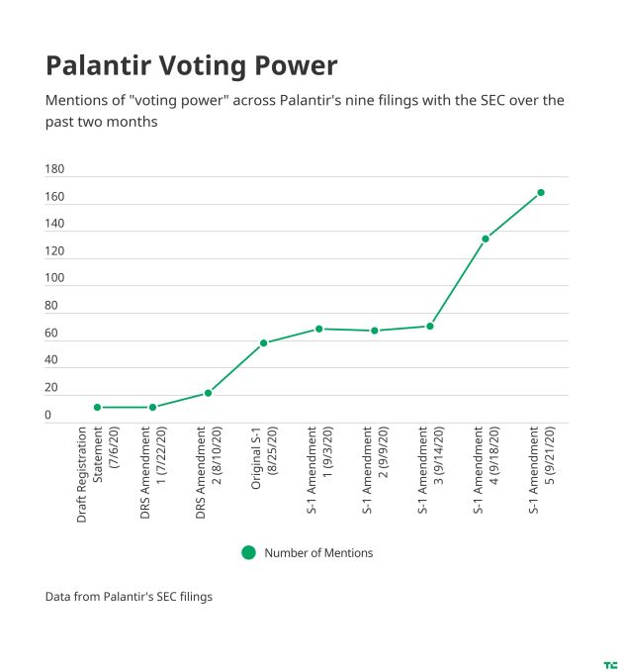
Task: Click the TechCrunch logo in bottom corner
Action: click(610, 665)
